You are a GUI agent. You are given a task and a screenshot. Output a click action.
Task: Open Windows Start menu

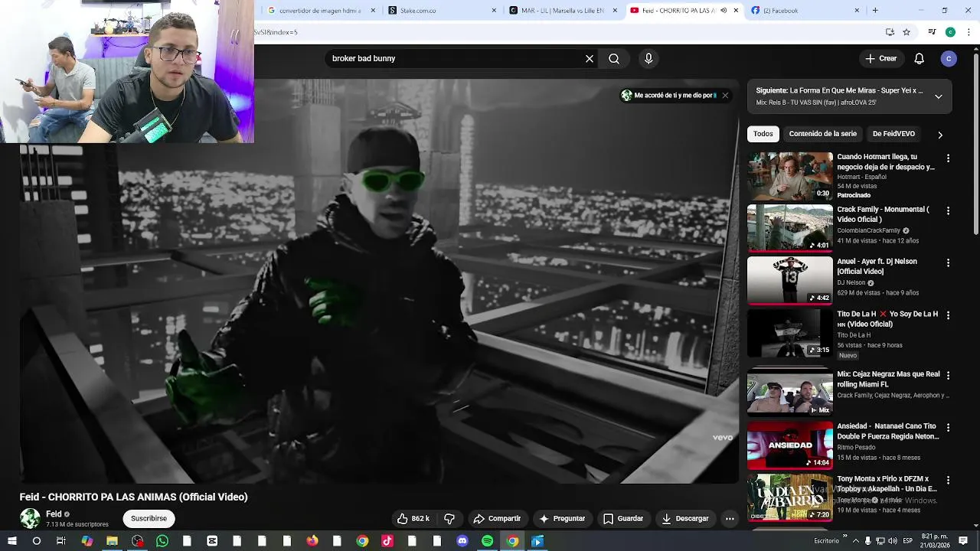(x=12, y=541)
